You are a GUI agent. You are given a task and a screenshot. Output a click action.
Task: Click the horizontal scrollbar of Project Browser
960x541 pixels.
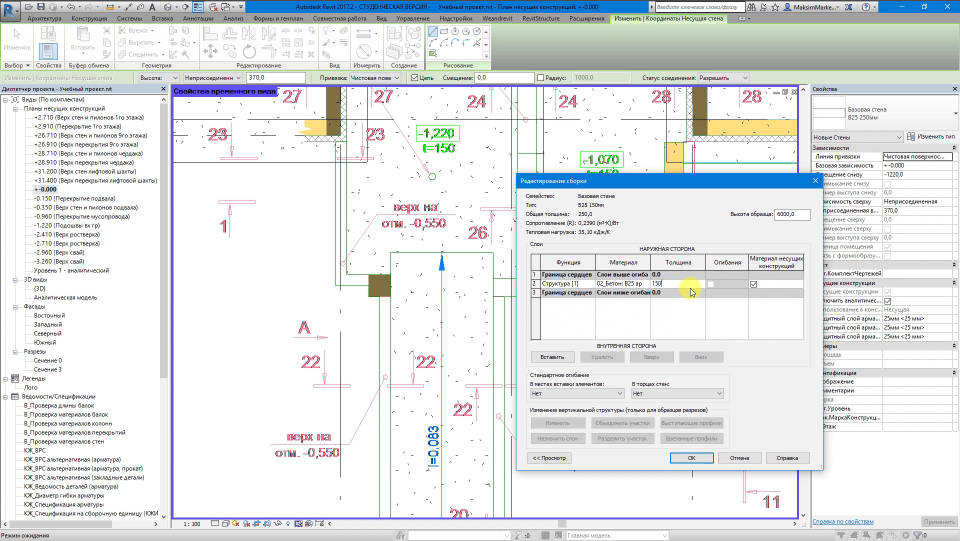point(60,524)
